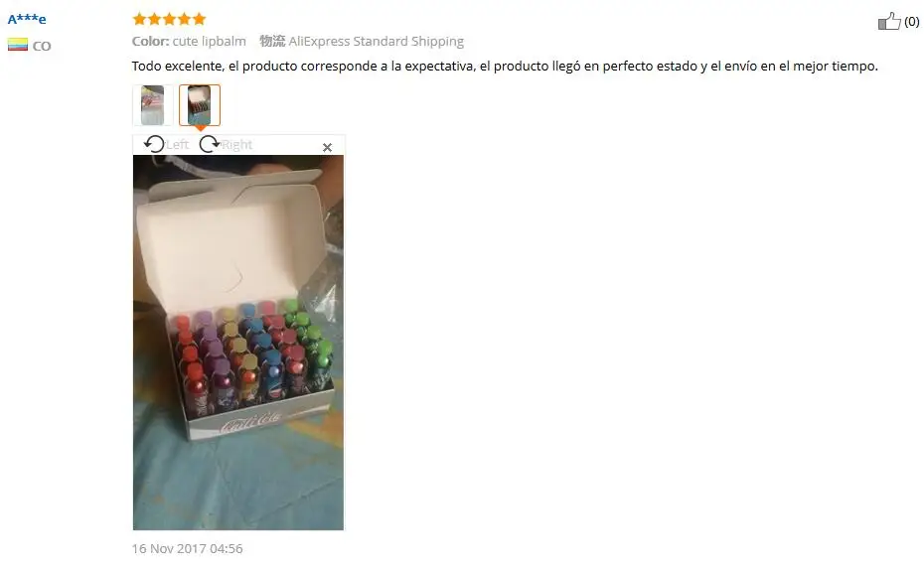Click the helpful vote count (0)
Viewport: 924px width, 569px height.
[x=912, y=22]
